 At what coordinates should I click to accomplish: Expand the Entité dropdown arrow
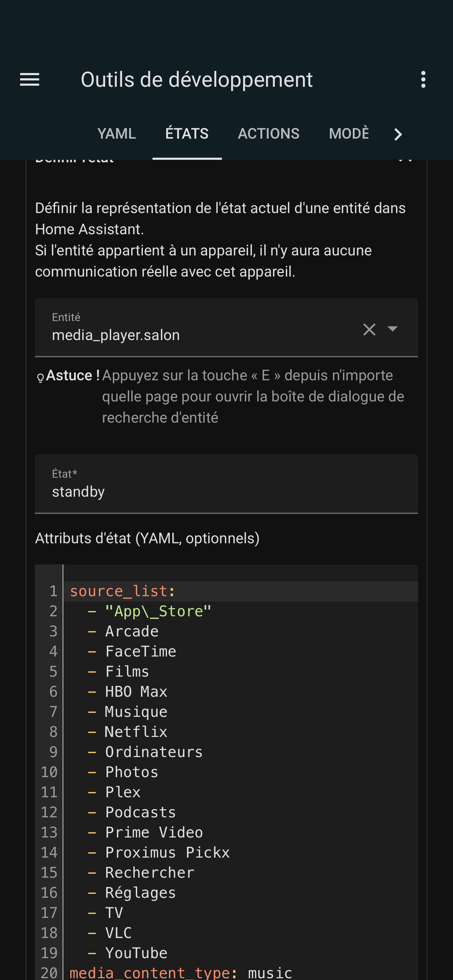[x=392, y=329]
